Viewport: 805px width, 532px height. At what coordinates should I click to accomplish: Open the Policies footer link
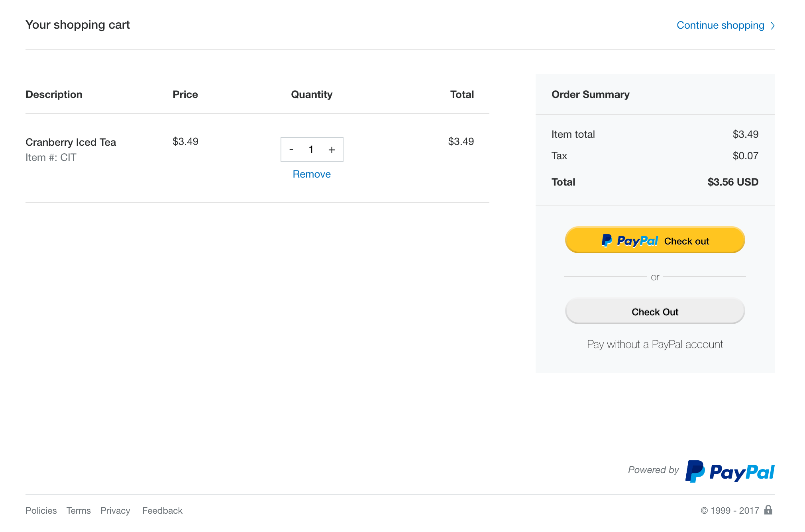coord(41,510)
